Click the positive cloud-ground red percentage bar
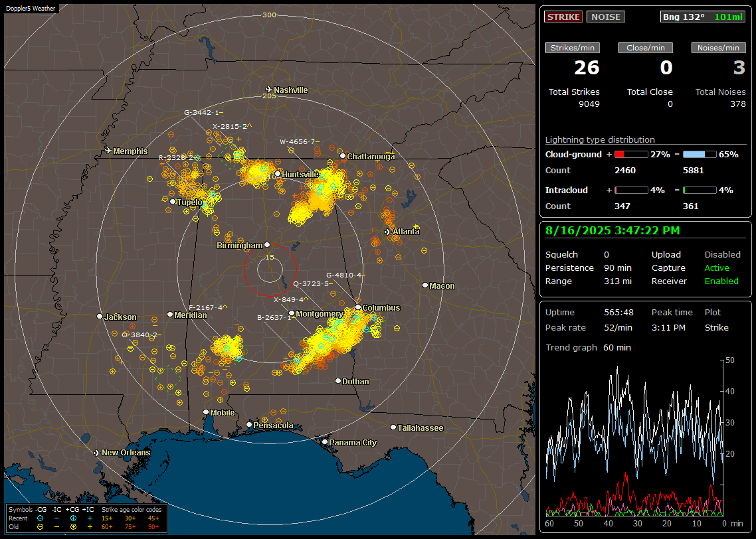 click(x=631, y=155)
